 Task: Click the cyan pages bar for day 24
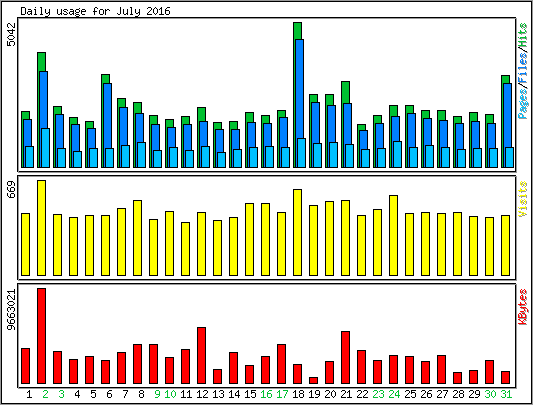(x=397, y=154)
